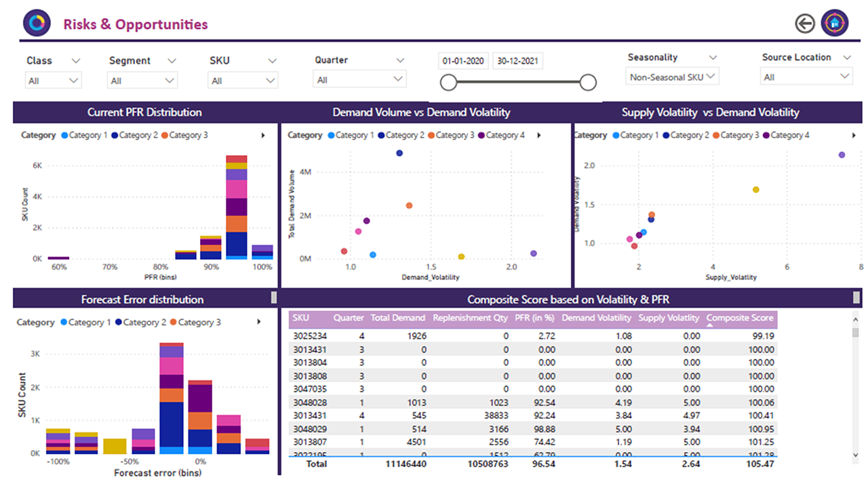Click the start date field 01-01-2020
Viewport: 868px width, 488px height.
click(x=463, y=61)
